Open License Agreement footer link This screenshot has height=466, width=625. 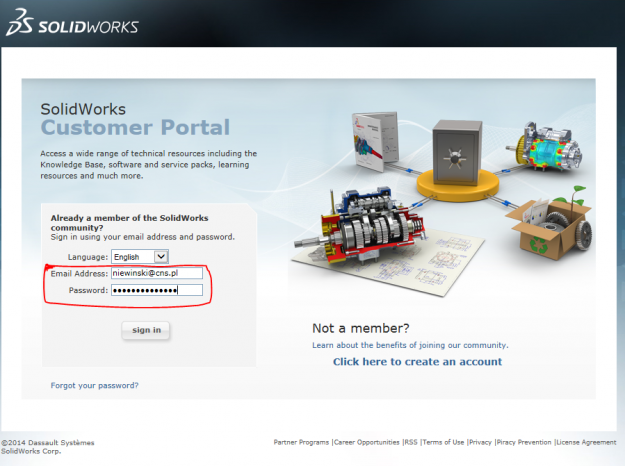click(x=586, y=442)
